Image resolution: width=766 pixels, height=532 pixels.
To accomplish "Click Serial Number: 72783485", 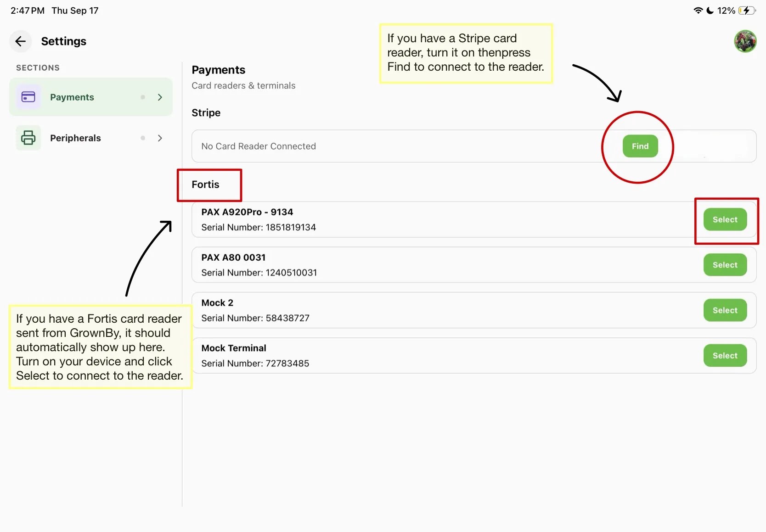I will point(255,364).
